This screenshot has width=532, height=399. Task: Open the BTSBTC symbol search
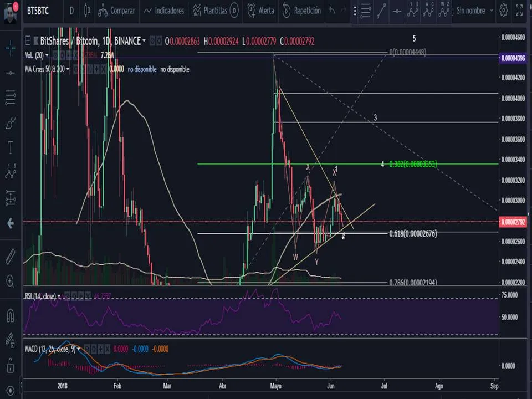pyautogui.click(x=38, y=11)
